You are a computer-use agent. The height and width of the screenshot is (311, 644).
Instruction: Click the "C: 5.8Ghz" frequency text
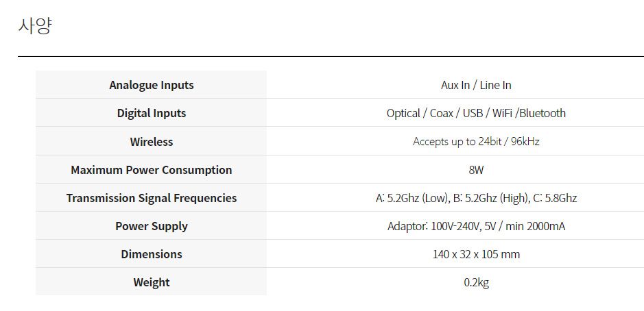click(x=555, y=198)
